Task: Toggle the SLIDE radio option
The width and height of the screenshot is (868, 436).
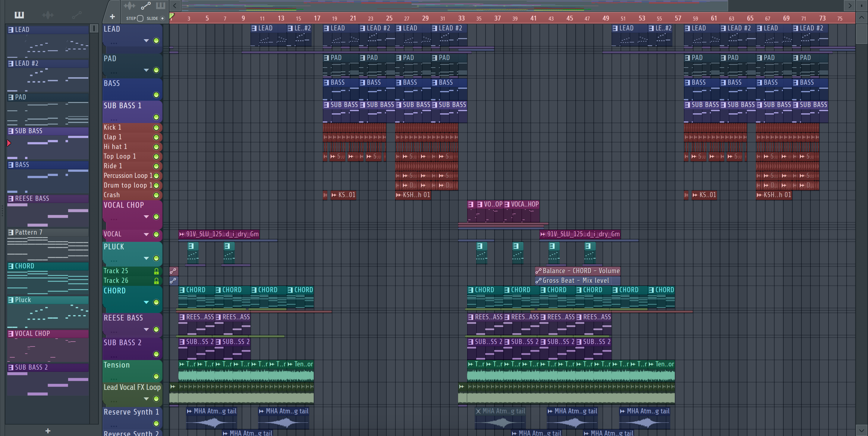Action: coord(162,19)
